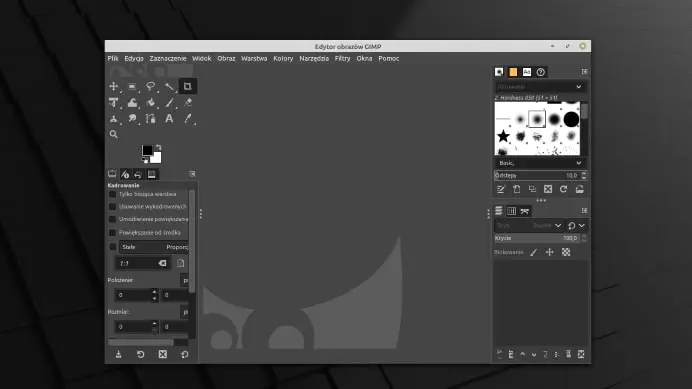The width and height of the screenshot is (692, 389).
Task: Enable 'Tylko bieżąca warstwa' checkbox
Action: [x=112, y=194]
